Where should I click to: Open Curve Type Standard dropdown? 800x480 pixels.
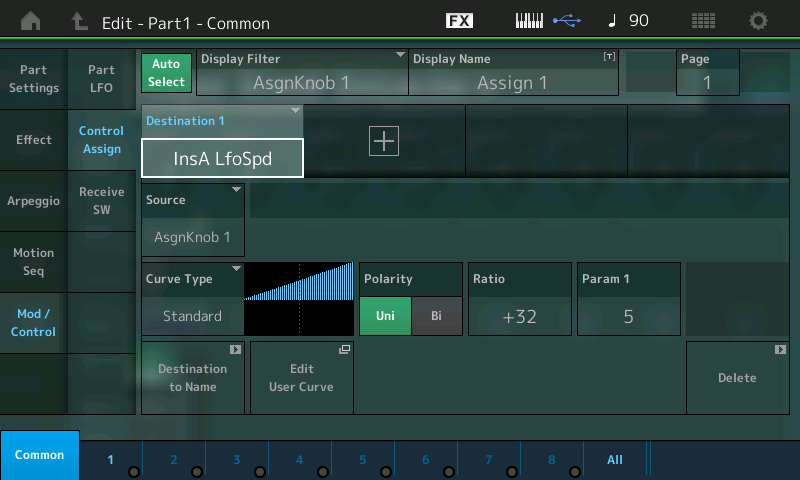[192, 298]
